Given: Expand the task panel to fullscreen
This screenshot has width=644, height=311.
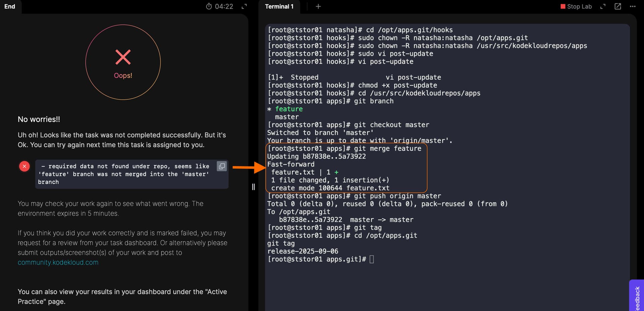Looking at the screenshot, I should click(244, 6).
